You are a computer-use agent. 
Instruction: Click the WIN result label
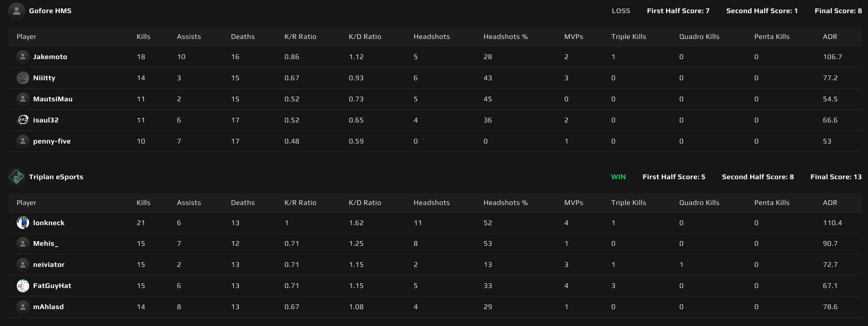tap(618, 177)
